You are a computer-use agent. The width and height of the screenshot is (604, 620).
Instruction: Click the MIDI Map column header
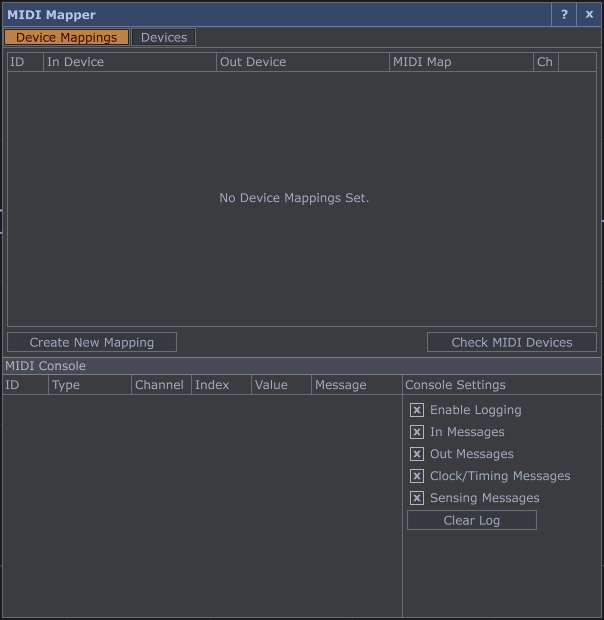(x=461, y=62)
